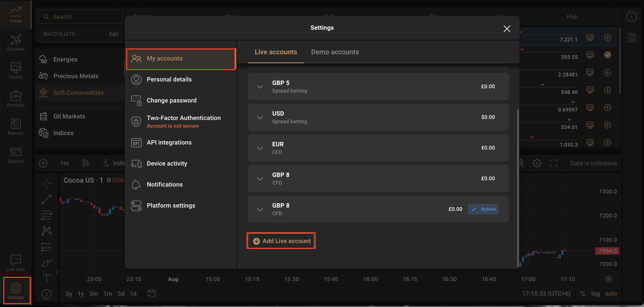The image size is (644, 307).
Task: Click Edit next to Watchlists
Action: (114, 34)
